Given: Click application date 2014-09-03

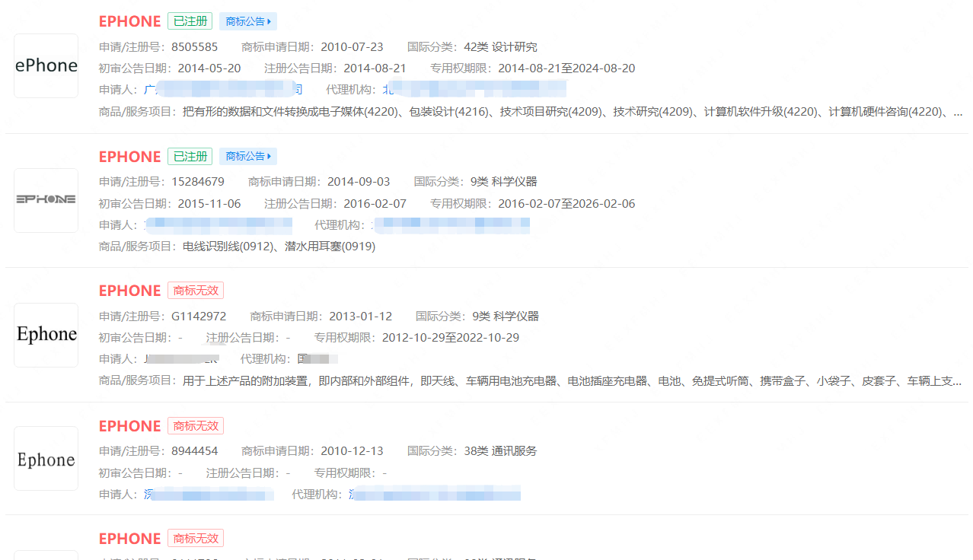Looking at the screenshot, I should [359, 182].
